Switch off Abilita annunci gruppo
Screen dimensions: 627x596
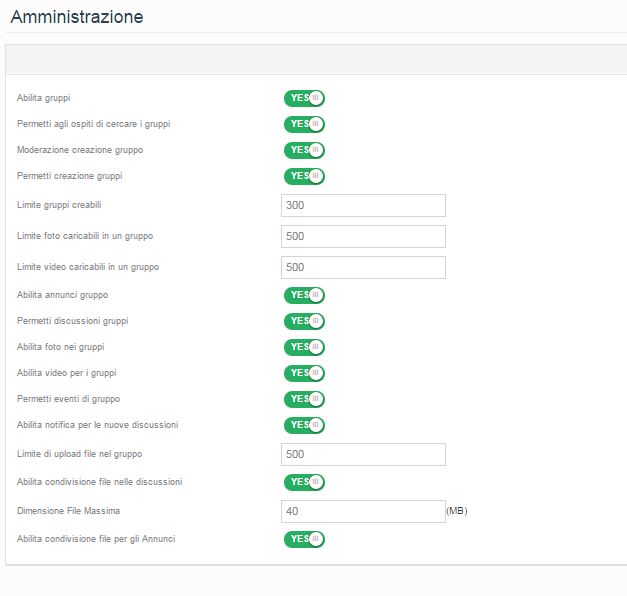(304, 295)
